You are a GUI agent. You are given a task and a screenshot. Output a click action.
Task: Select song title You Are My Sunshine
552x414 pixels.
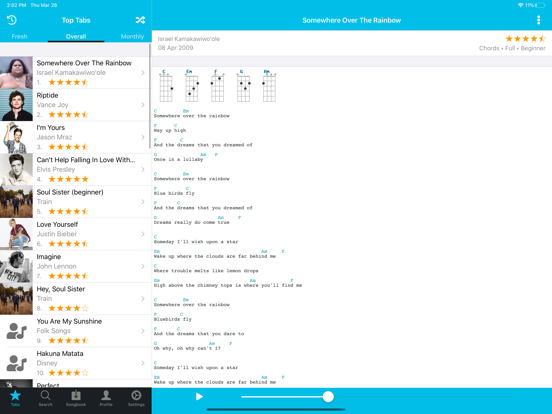(x=69, y=321)
